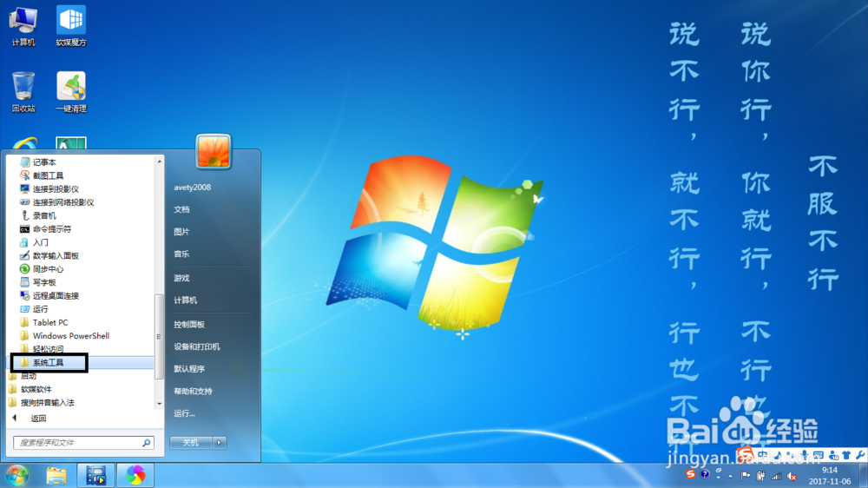Open the Sogou skin (shirt) icon

click(x=846, y=455)
